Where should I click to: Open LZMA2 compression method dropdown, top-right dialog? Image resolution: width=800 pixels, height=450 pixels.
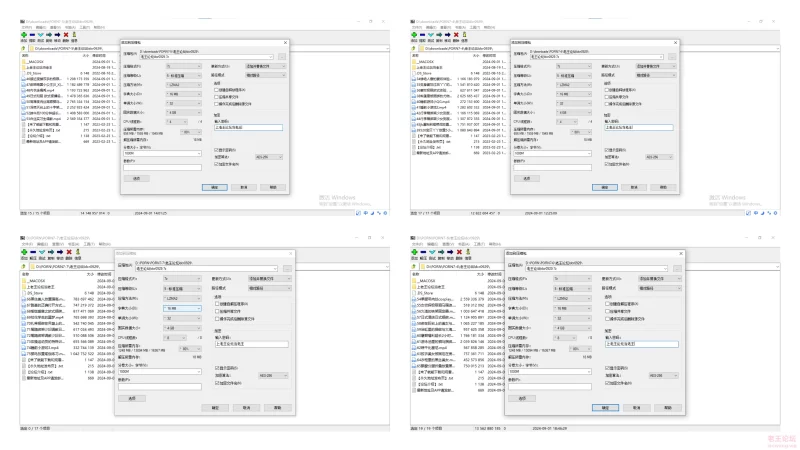click(574, 85)
